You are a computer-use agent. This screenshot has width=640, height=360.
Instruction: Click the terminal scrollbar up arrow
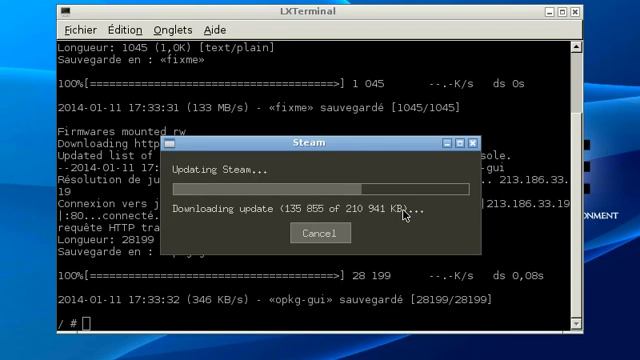click(x=576, y=47)
